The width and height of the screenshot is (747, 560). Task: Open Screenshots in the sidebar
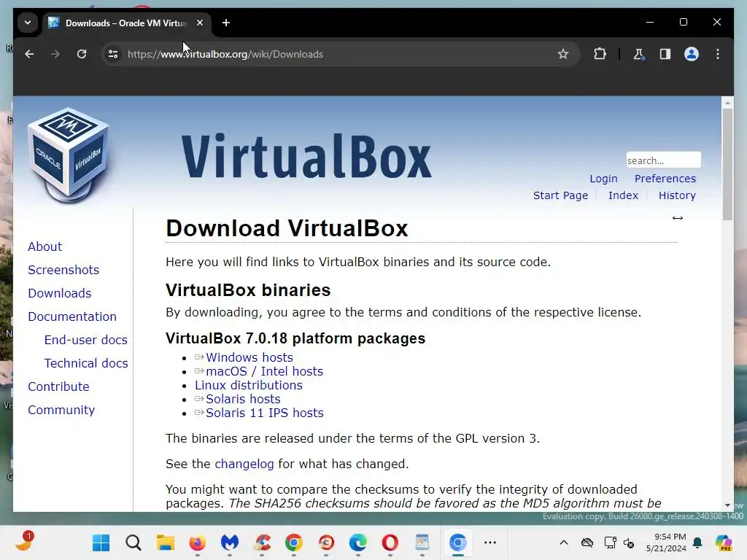pos(63,270)
